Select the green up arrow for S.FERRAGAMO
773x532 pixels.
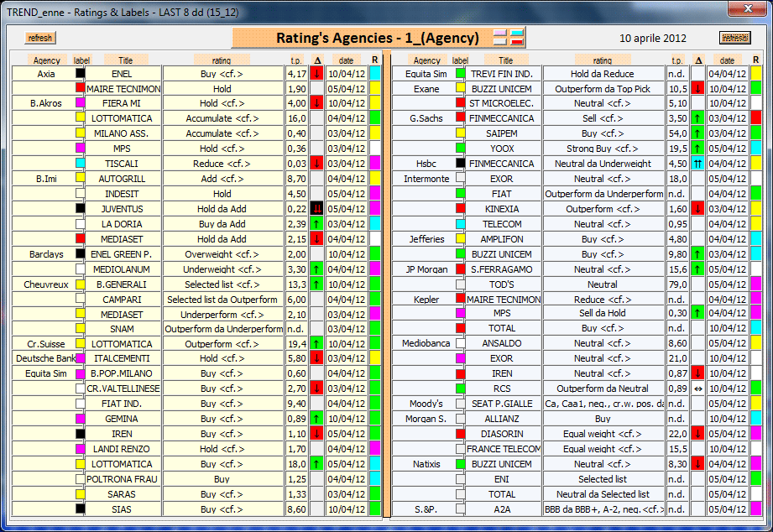(697, 269)
